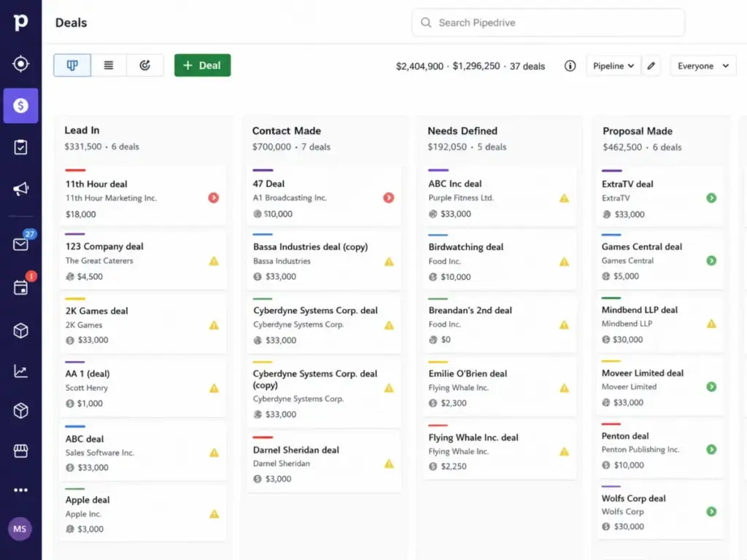The width and height of the screenshot is (747, 560).
Task: Click warning icon on ABC deal
Action: tap(214, 452)
